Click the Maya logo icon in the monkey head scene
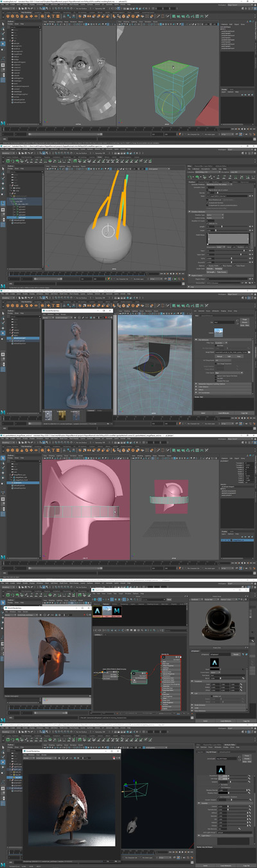The height and width of the screenshot is (868, 257). point(3,122)
